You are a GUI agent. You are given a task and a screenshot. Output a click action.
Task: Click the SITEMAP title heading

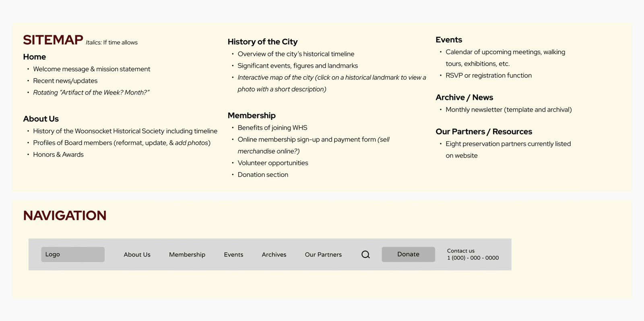pyautogui.click(x=53, y=40)
